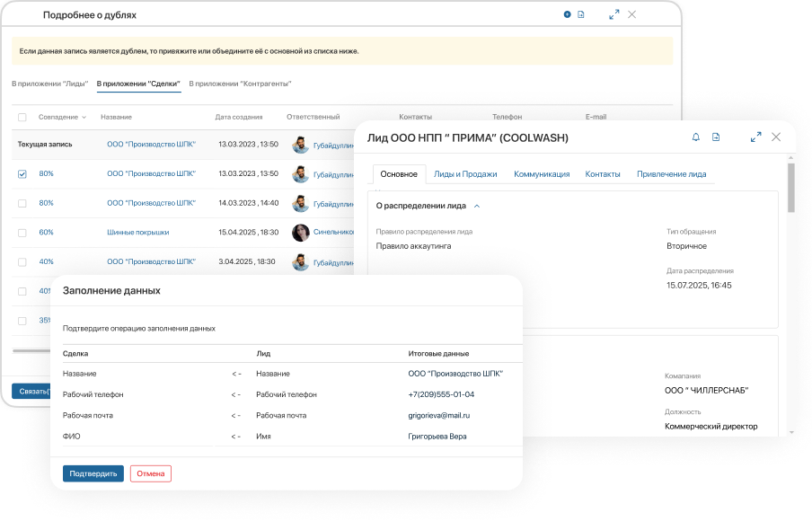Screen dimensions: 812x530
Task: Open the Шинные покрышки record link
Action: coord(137,233)
